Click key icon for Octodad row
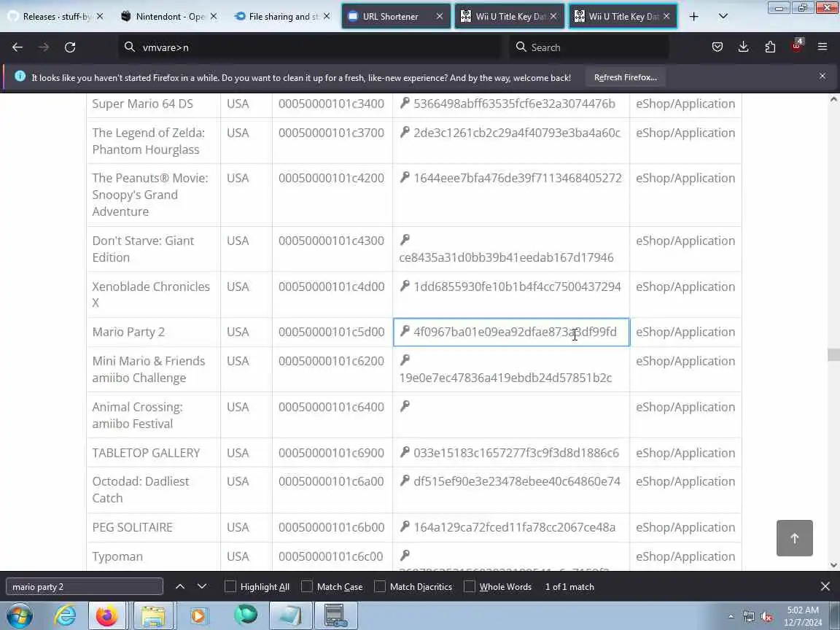This screenshot has height=630, width=840. click(405, 480)
